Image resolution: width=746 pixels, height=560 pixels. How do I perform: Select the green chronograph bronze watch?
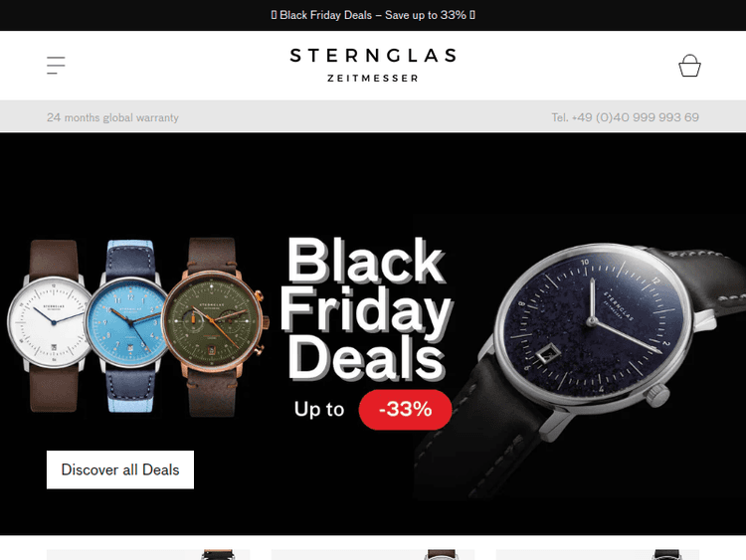214,327
